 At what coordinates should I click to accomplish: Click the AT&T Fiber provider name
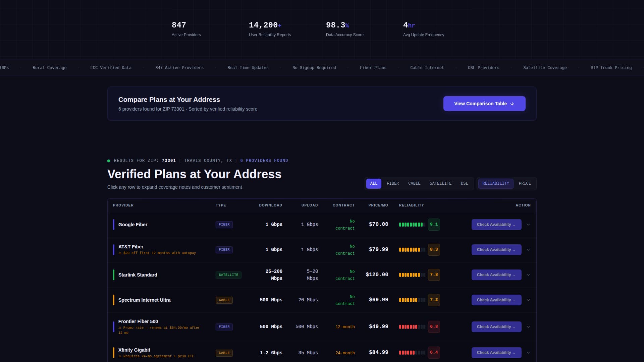[x=131, y=247]
